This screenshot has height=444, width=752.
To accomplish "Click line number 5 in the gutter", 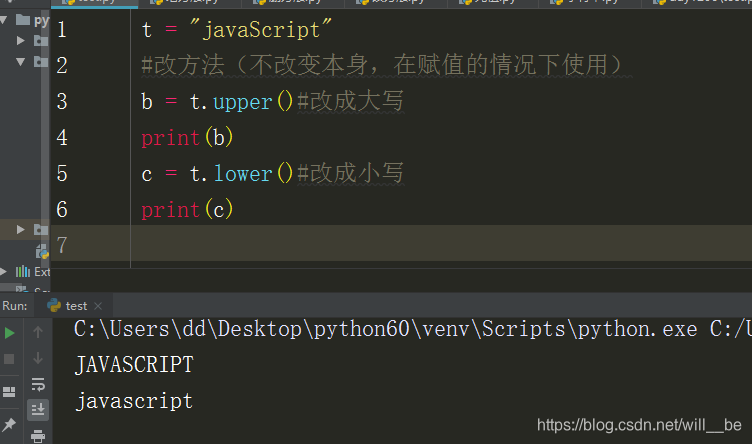I will [62, 174].
